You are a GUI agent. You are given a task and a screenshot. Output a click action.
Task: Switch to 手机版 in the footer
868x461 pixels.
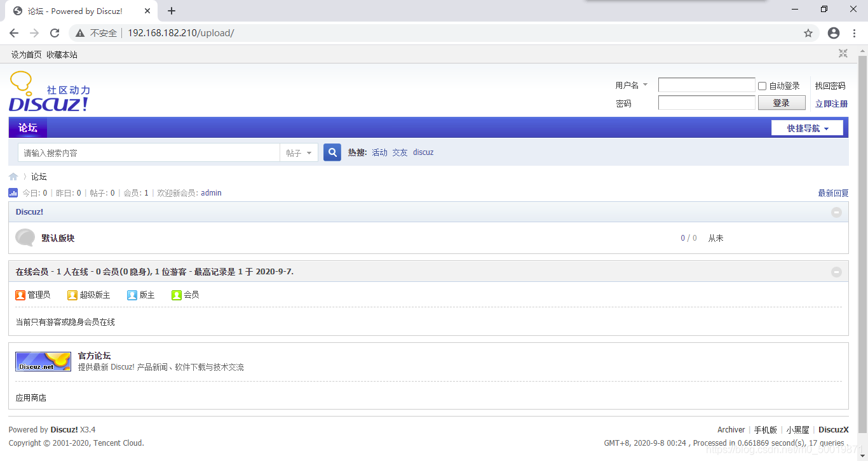(766, 430)
